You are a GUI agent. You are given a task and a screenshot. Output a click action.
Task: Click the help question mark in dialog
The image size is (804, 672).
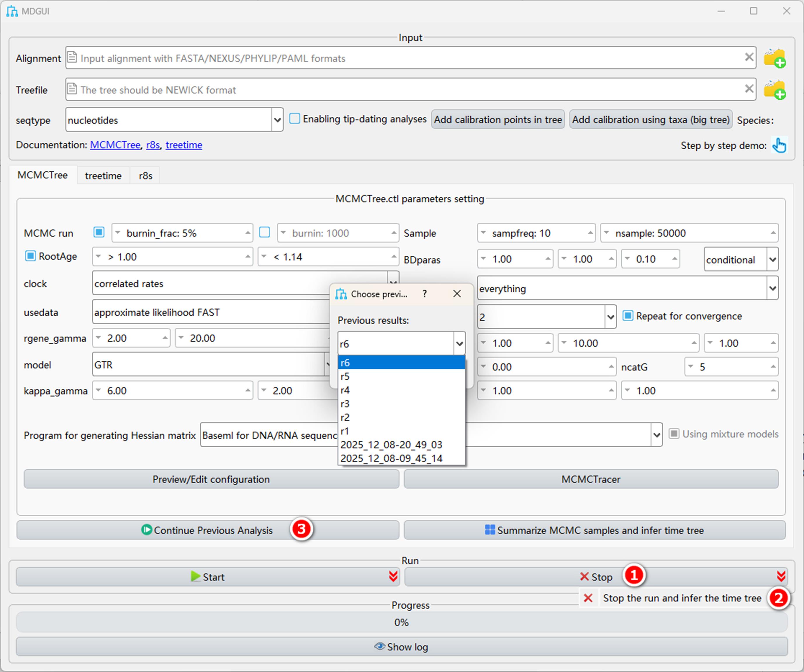tap(424, 294)
